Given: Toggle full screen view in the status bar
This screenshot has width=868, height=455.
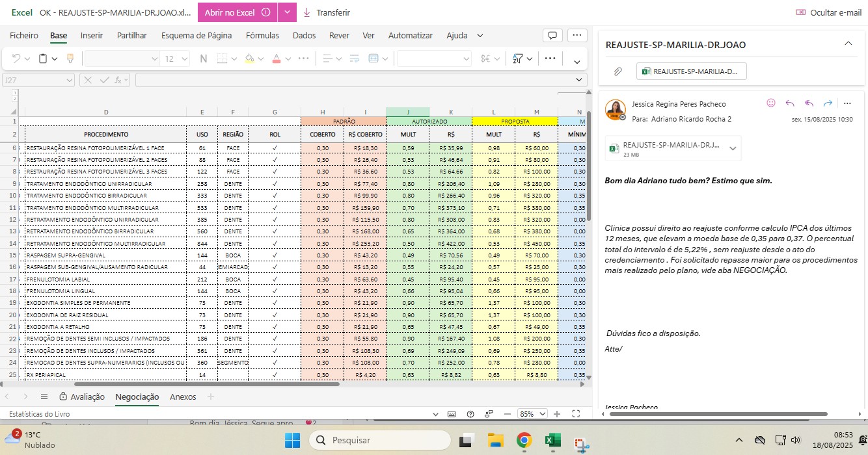Looking at the screenshot, I should [576, 414].
